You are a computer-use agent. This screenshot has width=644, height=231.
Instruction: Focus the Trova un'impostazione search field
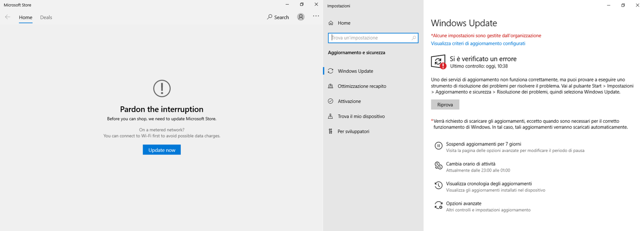click(373, 38)
